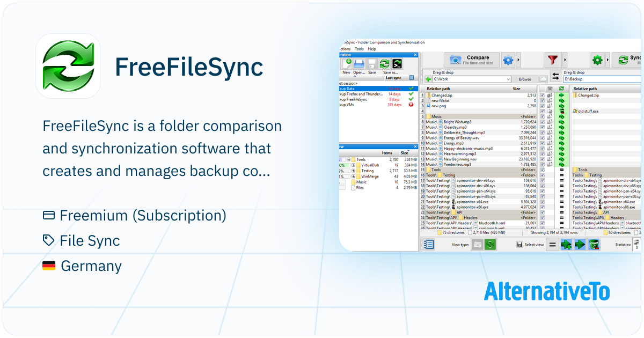Switch view type to sync action
This screenshot has width=644, height=338.
pyautogui.click(x=490, y=245)
